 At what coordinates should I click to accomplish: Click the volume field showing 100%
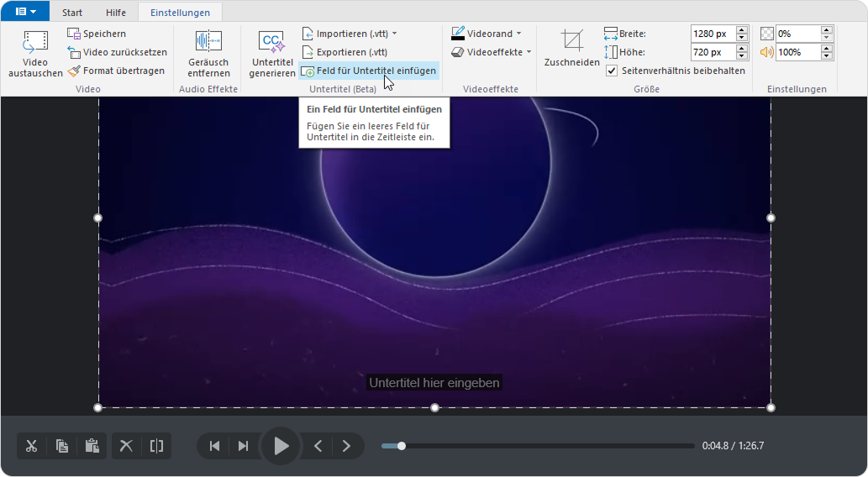pyautogui.click(x=797, y=52)
